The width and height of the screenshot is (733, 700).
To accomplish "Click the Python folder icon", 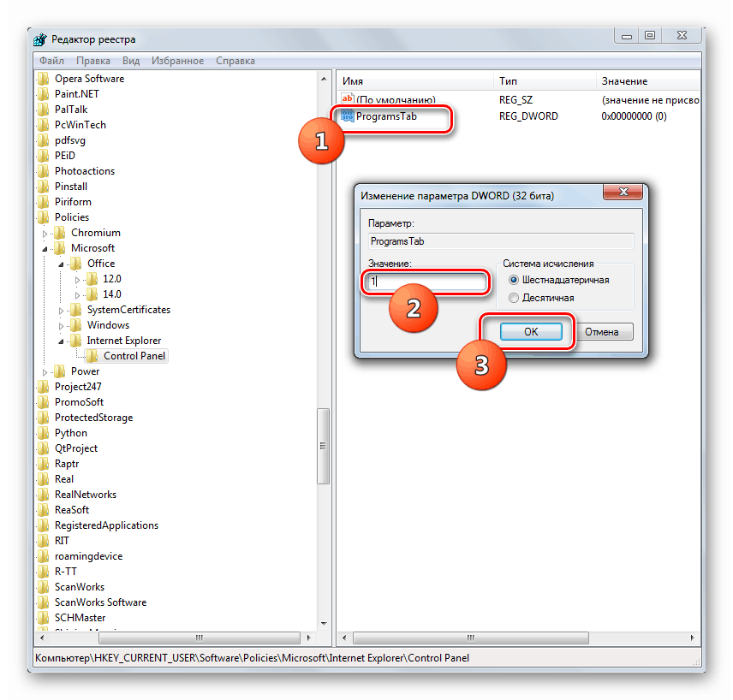I will coord(43,433).
